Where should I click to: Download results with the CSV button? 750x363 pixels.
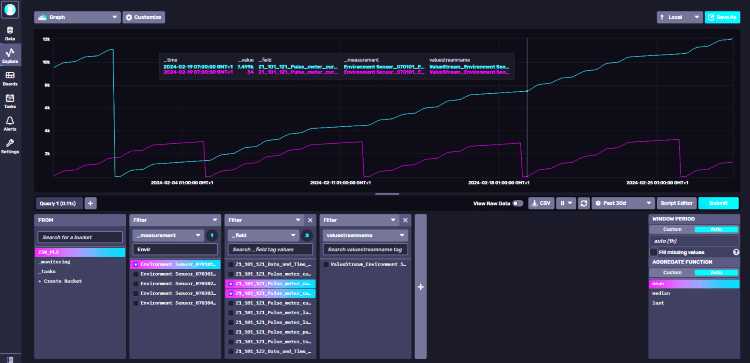pos(541,203)
